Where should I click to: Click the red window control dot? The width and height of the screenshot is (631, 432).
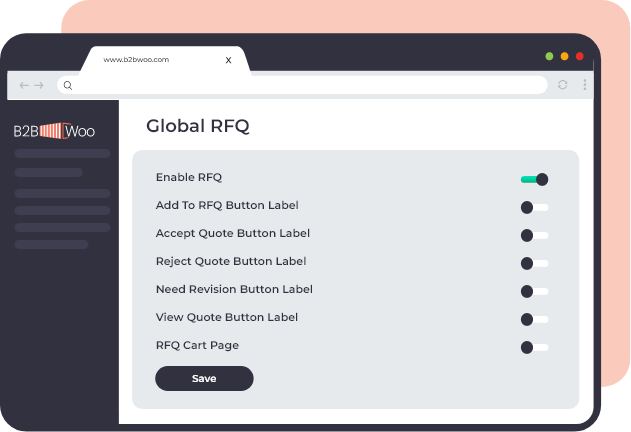(580, 56)
